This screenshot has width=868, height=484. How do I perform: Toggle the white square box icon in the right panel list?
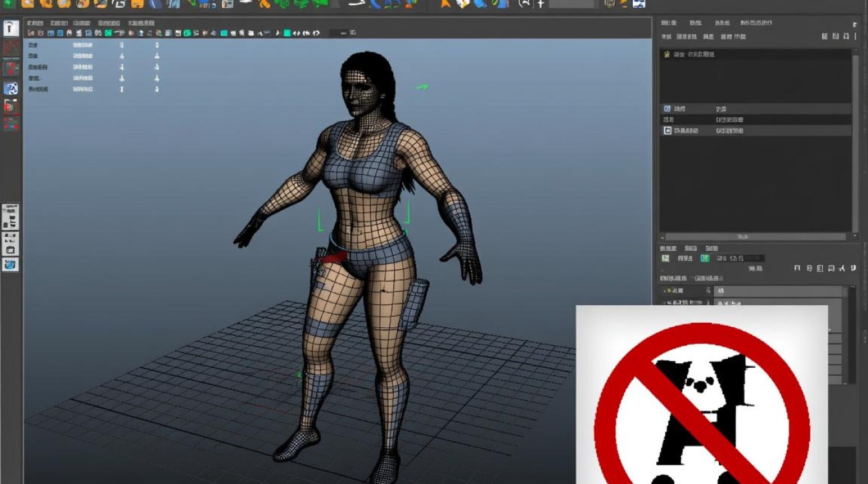[668, 130]
